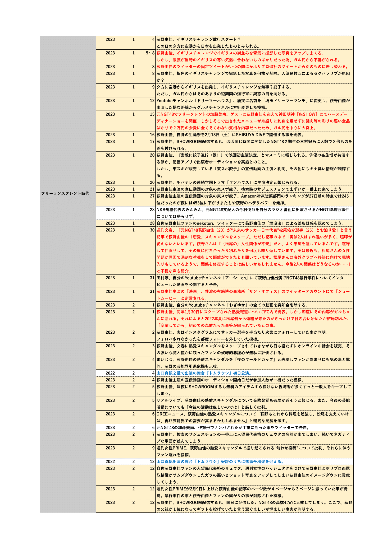Click red entry mentioning サン・オフィス
392x555 pixels.
point(254,295)
